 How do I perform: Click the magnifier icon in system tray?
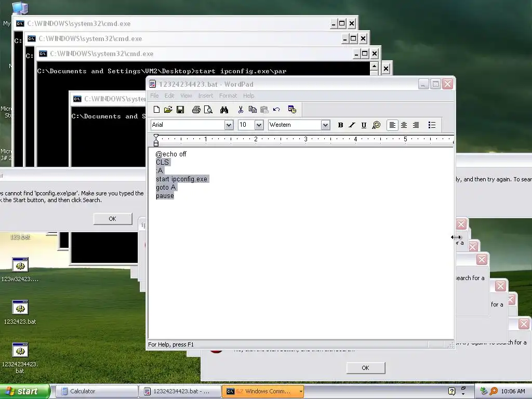pos(494,391)
